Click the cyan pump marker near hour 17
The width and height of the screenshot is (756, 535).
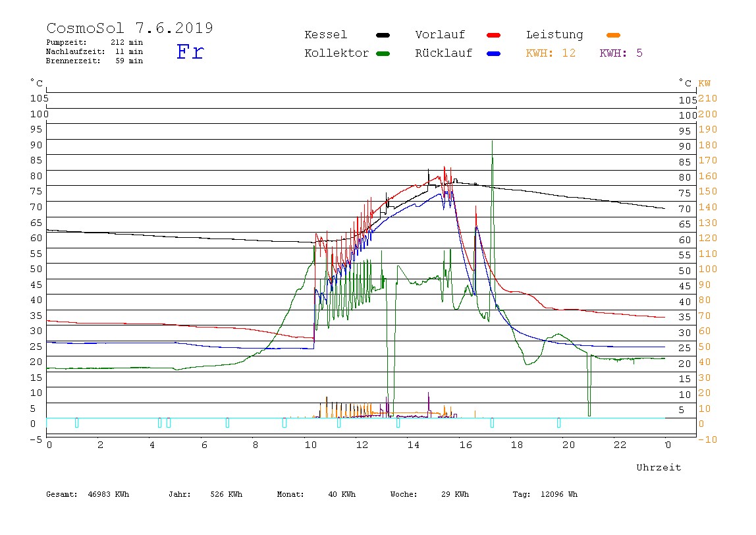pos(492,422)
